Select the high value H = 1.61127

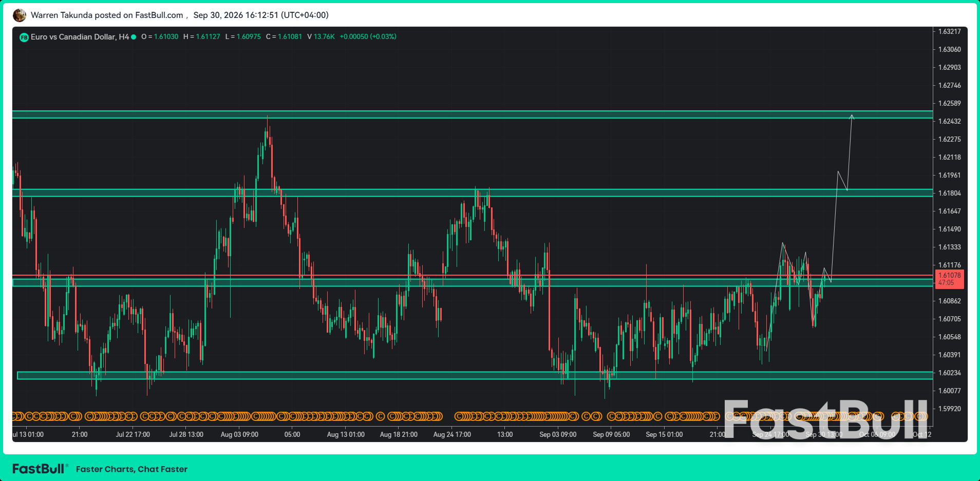point(202,37)
